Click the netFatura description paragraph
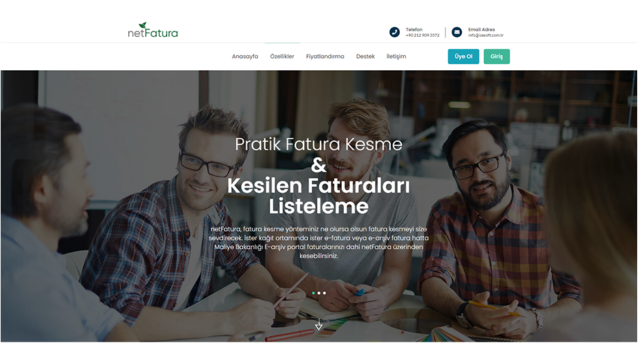The image size is (644, 362). tap(319, 243)
